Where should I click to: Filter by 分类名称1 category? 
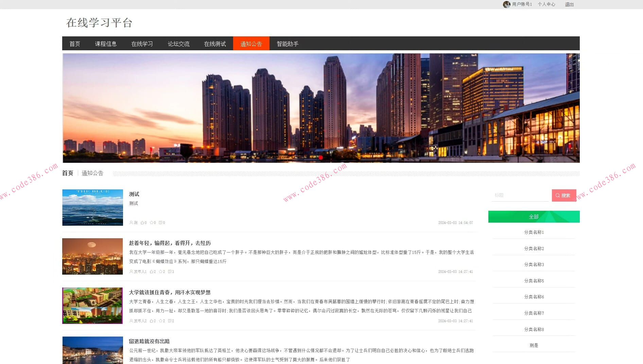point(534,232)
